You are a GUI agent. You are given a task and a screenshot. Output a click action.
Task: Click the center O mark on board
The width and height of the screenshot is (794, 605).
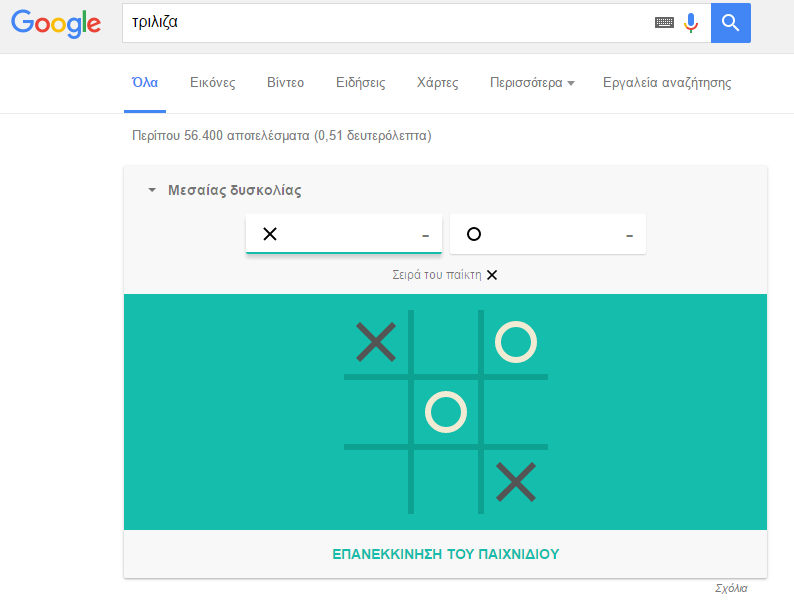pyautogui.click(x=446, y=412)
